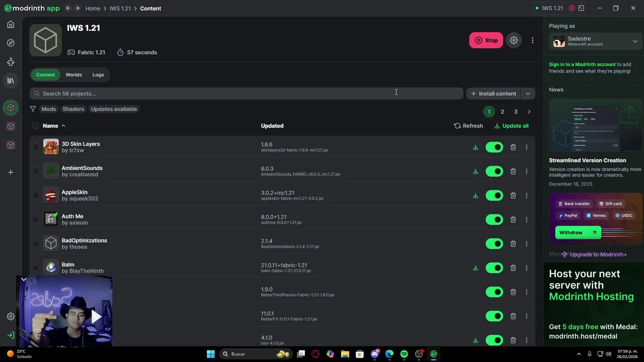Check the box for 3D Skin Layers
Image resolution: width=644 pixels, height=362 pixels.
(x=35, y=147)
